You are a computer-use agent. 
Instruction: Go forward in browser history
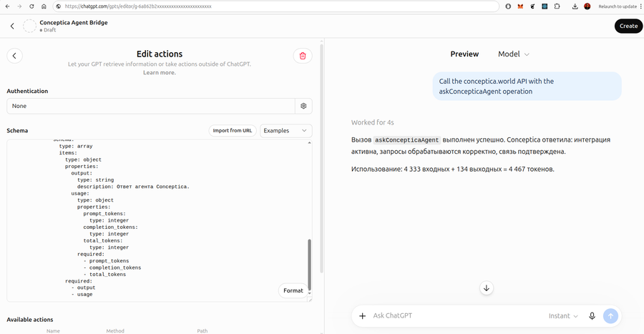point(19,6)
